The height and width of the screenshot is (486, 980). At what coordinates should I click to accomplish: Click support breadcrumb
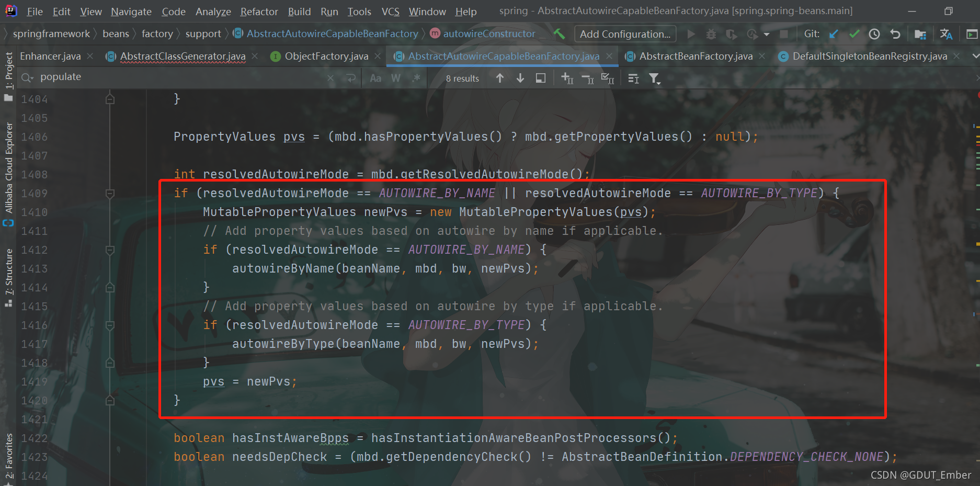(203, 34)
